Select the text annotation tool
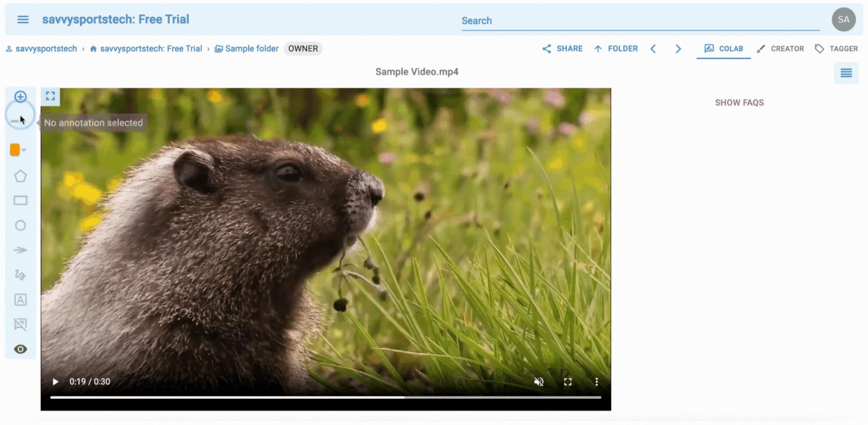Viewport: 868px width, 425px height. 20,300
